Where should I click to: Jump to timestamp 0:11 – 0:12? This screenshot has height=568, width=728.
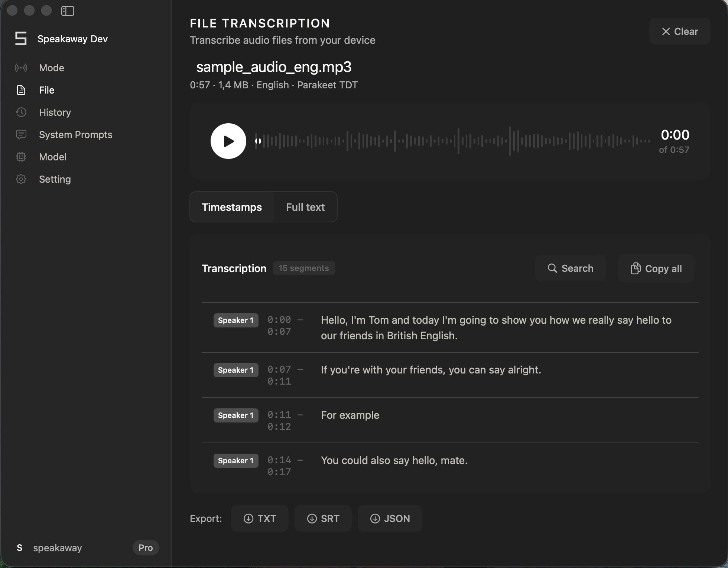click(285, 421)
